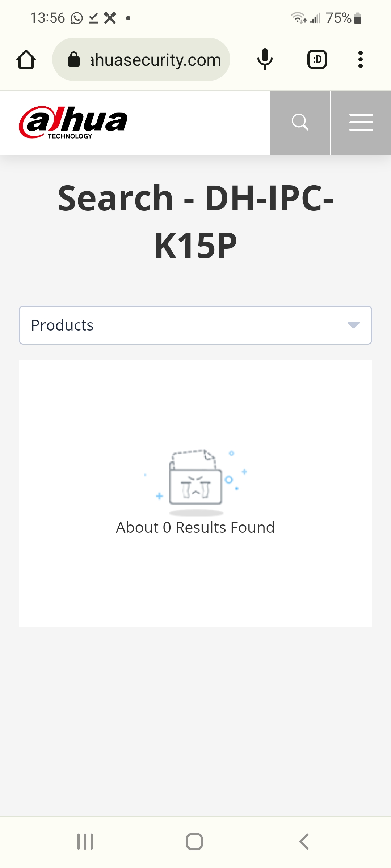Tap the voice search microphone icon
This screenshot has height=868, width=391.
265,59
